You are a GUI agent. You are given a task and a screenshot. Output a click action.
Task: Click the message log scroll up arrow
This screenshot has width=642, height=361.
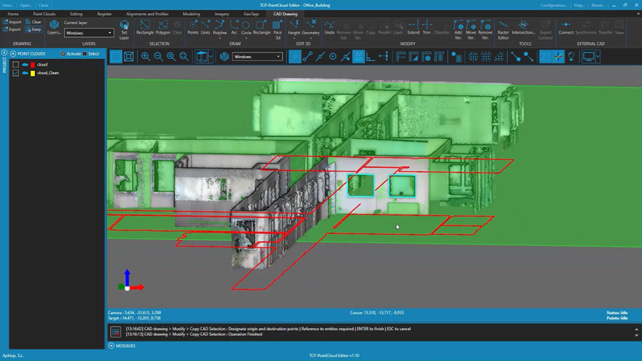point(636,329)
